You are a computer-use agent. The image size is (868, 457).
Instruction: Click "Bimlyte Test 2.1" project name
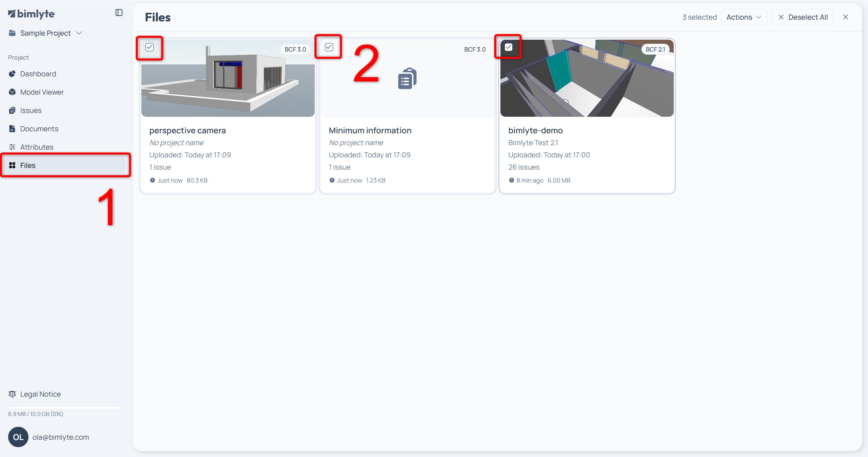pyautogui.click(x=533, y=142)
